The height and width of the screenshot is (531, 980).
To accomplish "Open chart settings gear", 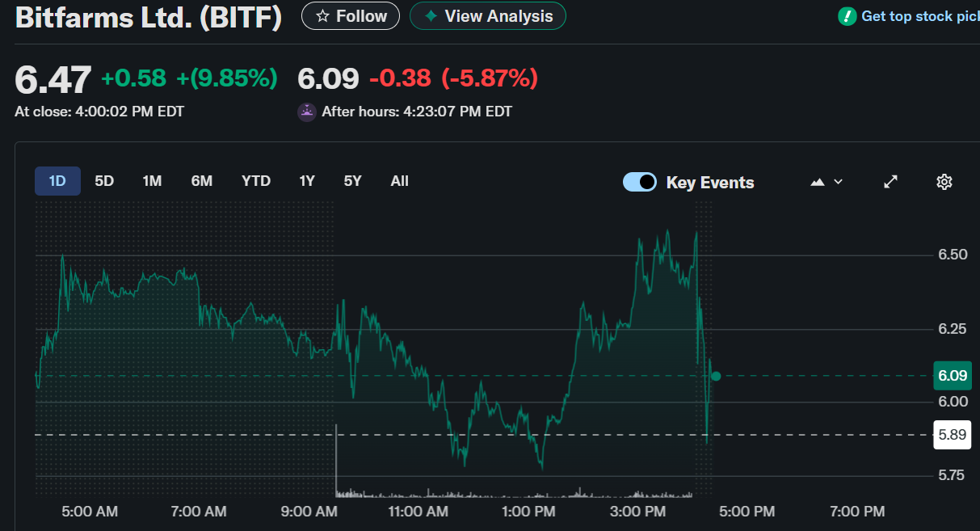I will tap(944, 182).
